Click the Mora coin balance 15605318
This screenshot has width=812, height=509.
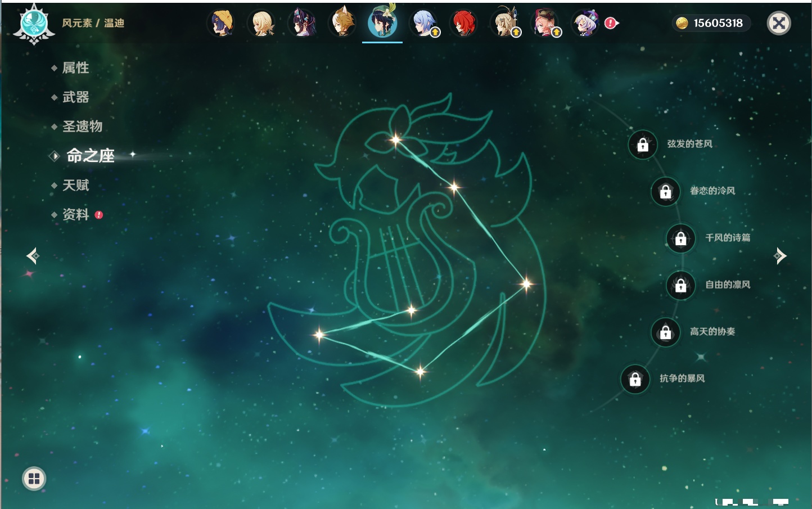(711, 23)
